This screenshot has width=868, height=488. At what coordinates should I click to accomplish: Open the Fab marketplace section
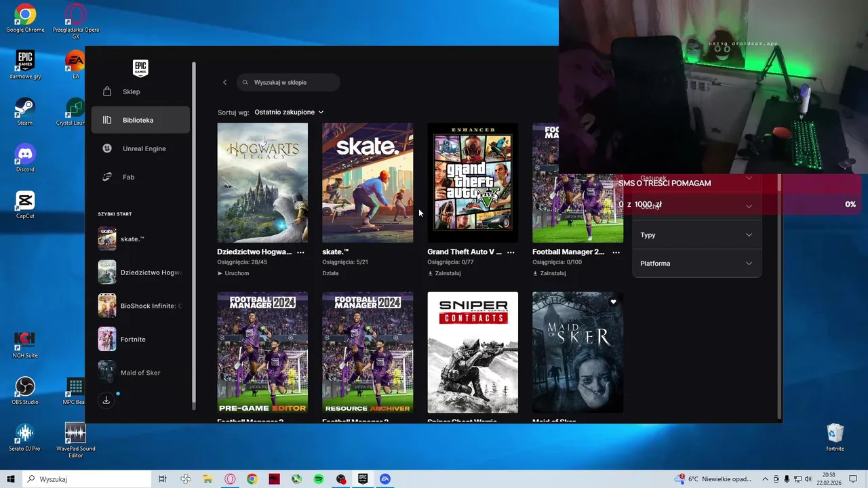click(x=140, y=177)
